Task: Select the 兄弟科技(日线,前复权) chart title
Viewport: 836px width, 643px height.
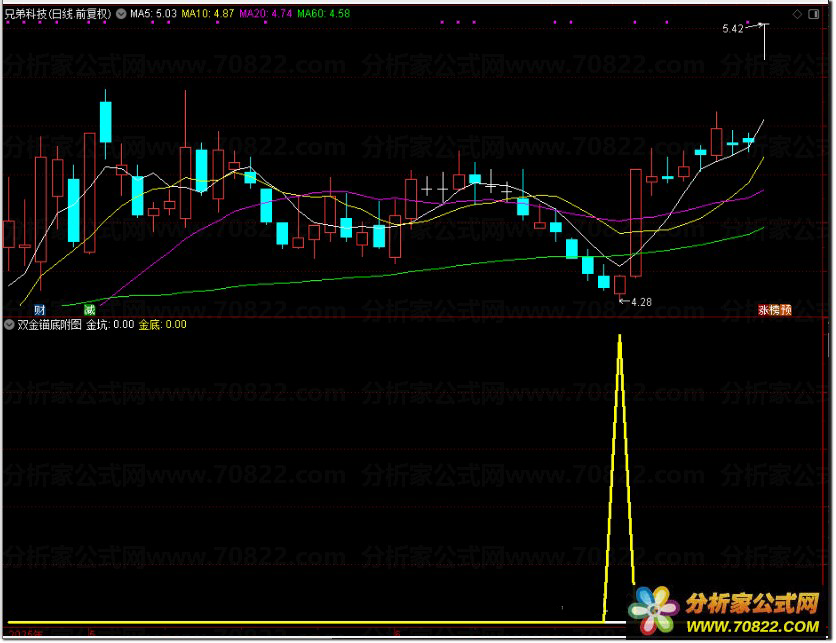Action: (x=58, y=14)
